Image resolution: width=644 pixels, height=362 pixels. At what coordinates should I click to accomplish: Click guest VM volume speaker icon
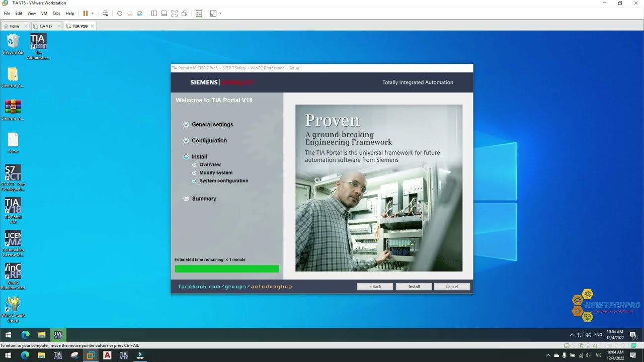click(588, 335)
